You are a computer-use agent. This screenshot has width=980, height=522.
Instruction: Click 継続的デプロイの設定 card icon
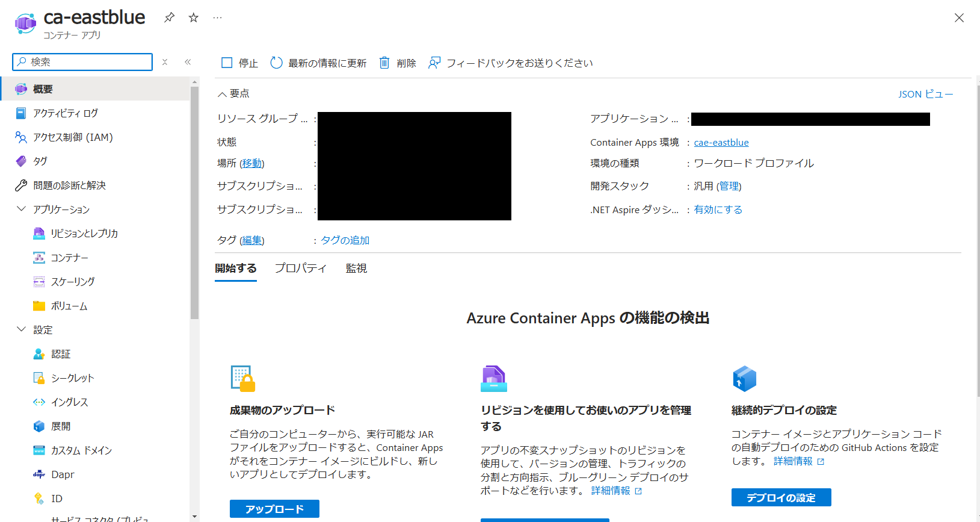pyautogui.click(x=744, y=379)
